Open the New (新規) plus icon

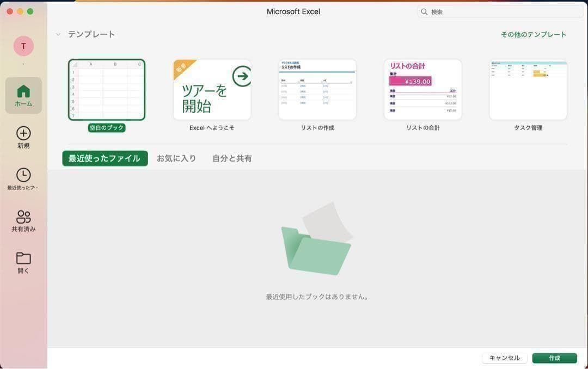23,133
